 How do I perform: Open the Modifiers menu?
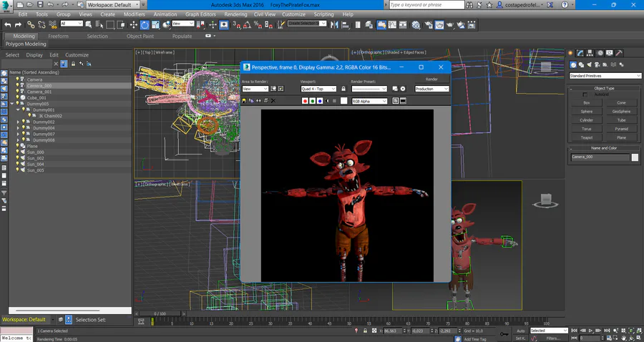[134, 14]
